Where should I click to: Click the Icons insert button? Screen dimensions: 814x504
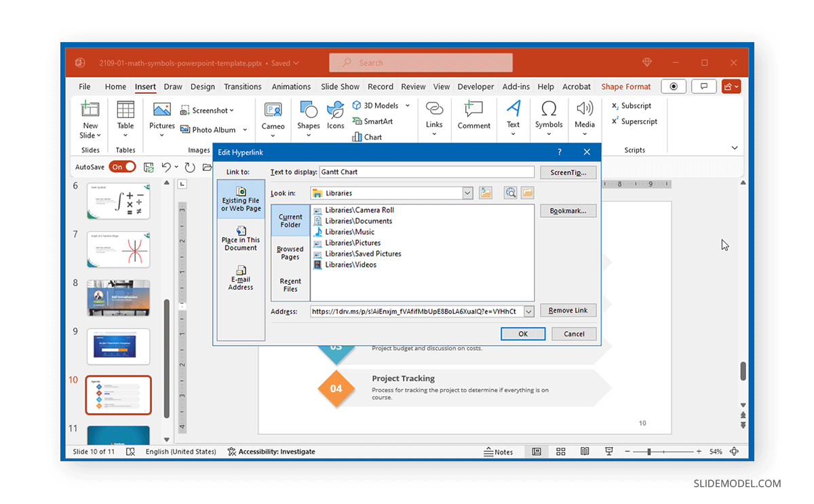[x=336, y=110]
